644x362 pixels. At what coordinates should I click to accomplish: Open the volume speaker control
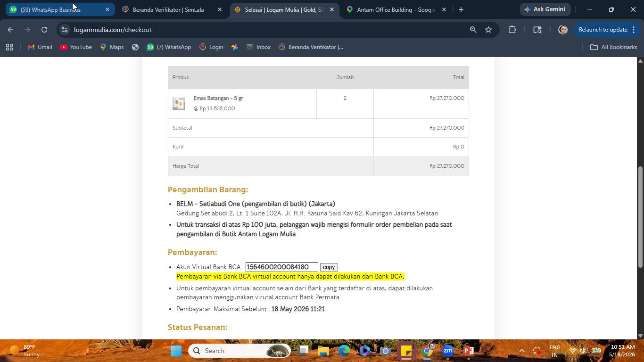pyautogui.click(x=584, y=351)
